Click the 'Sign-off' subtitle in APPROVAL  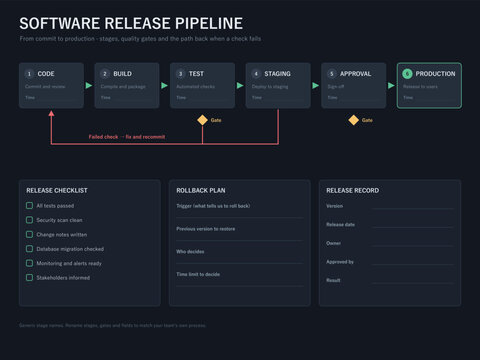(x=336, y=86)
